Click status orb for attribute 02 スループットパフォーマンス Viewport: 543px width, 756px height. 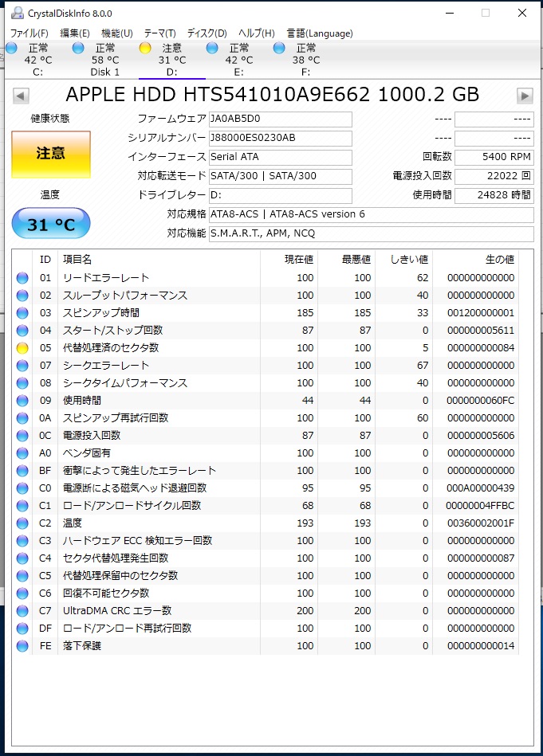click(x=22, y=296)
